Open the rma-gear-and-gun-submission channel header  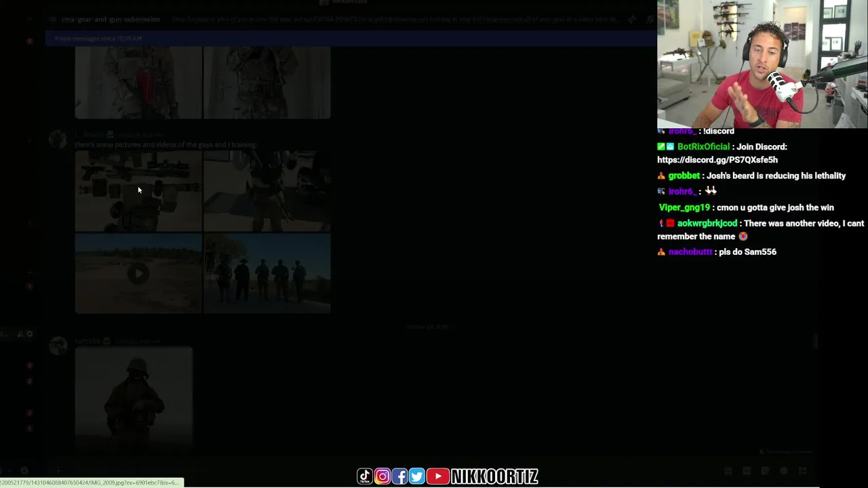111,19
